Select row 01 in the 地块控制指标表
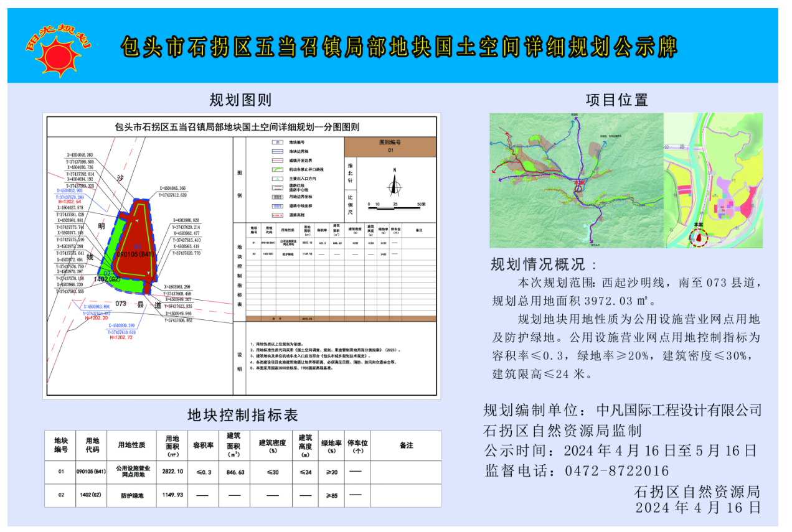792x532 pixels. pos(242,472)
